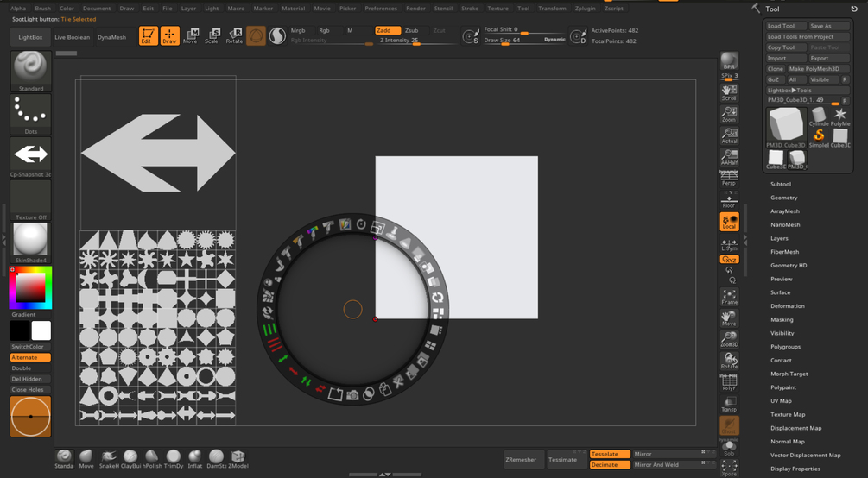Image resolution: width=868 pixels, height=478 pixels.
Task: Click the LightBox button
Action: coord(30,37)
